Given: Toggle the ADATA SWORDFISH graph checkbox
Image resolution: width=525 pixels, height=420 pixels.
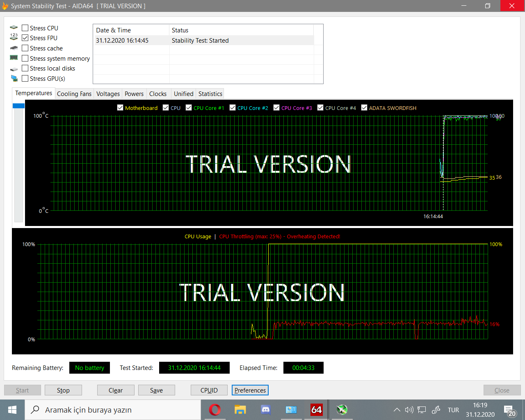Looking at the screenshot, I should [x=364, y=107].
